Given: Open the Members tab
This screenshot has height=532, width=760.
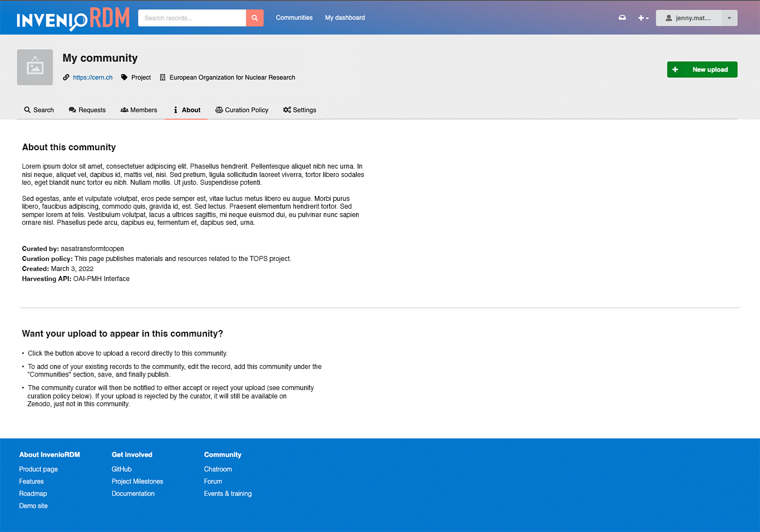Looking at the screenshot, I should (x=139, y=110).
